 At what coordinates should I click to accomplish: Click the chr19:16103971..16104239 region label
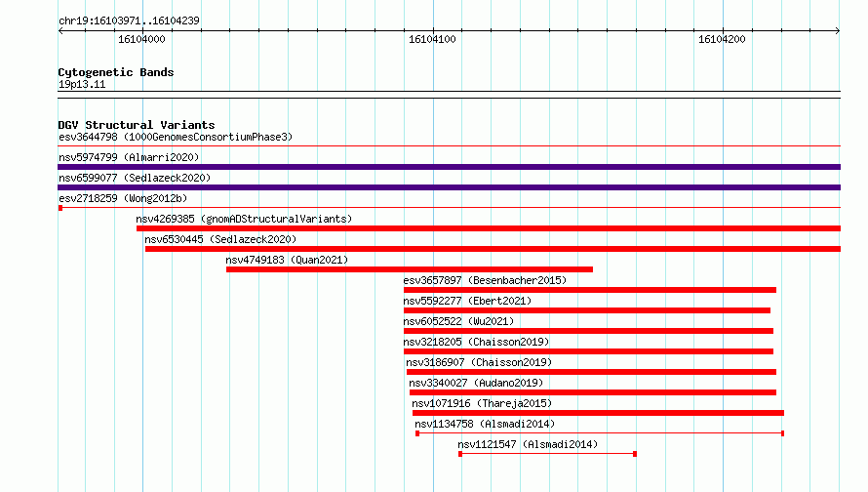pyautogui.click(x=129, y=20)
